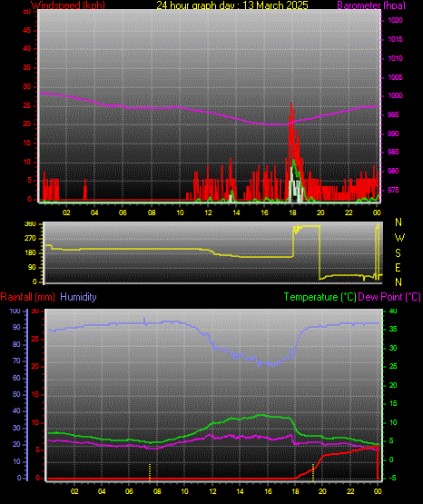The width and height of the screenshot is (423, 504).
Task: Click the 1020 value on barometer axis
Action: [x=395, y=20]
